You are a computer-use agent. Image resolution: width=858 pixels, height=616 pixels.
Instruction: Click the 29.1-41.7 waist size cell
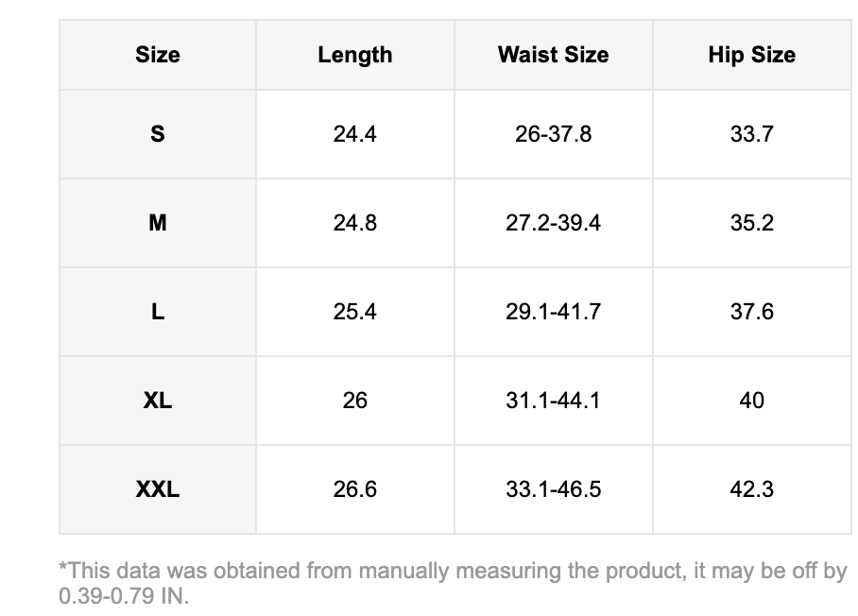point(553,312)
